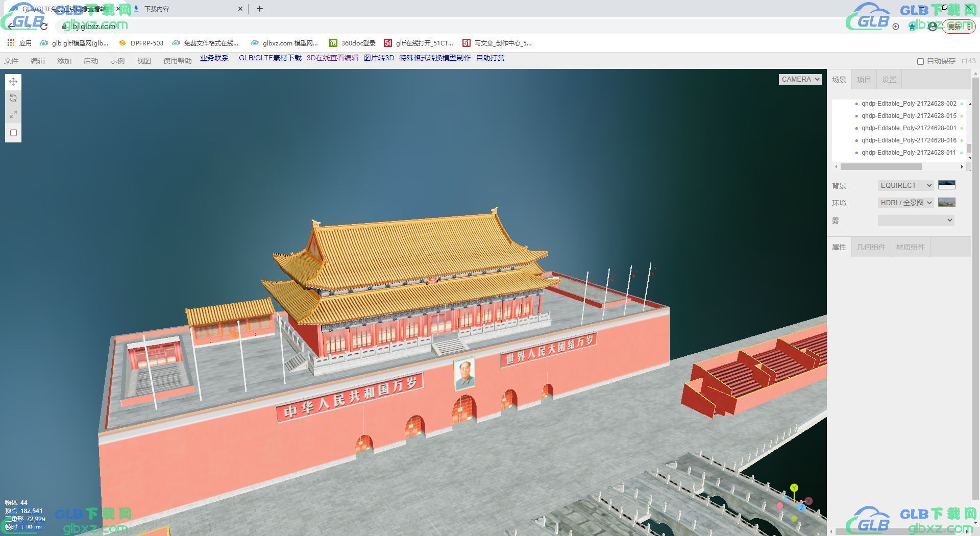Viewport: 980px width, 536px height.
Task: Open the 属性 properties tab
Action: pos(839,247)
